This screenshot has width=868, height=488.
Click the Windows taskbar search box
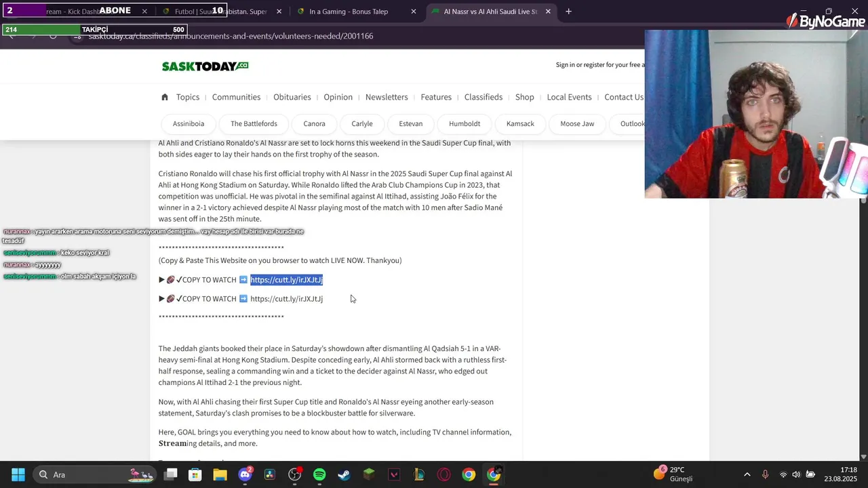(94, 474)
